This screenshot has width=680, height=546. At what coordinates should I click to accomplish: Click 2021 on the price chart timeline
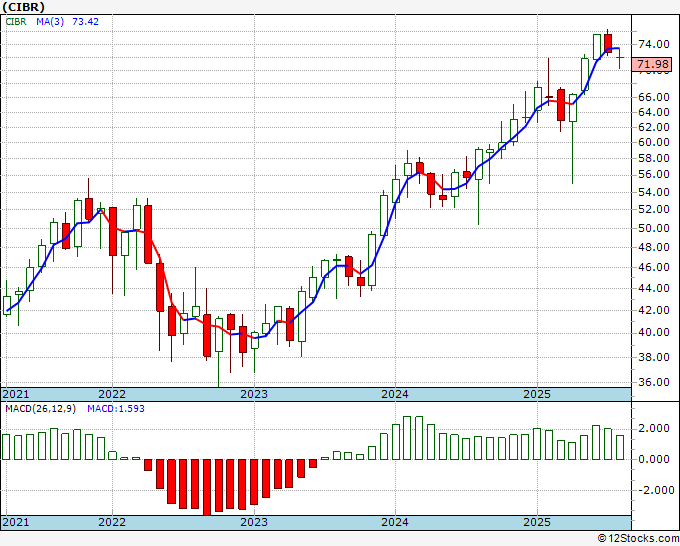coord(16,394)
